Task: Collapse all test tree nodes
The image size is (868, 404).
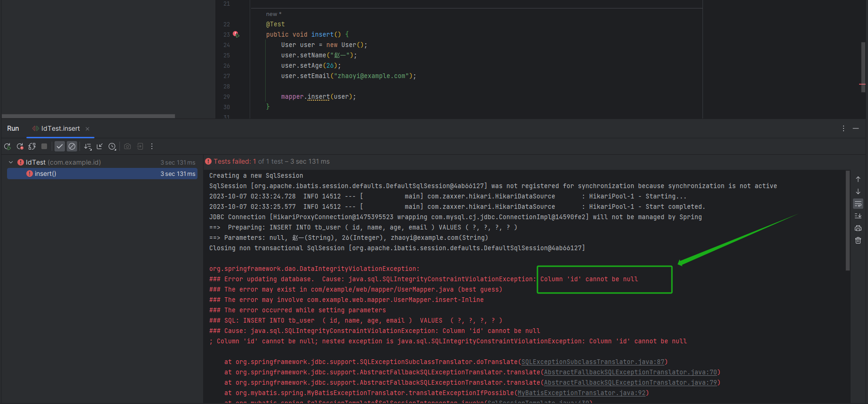Action: pos(100,147)
